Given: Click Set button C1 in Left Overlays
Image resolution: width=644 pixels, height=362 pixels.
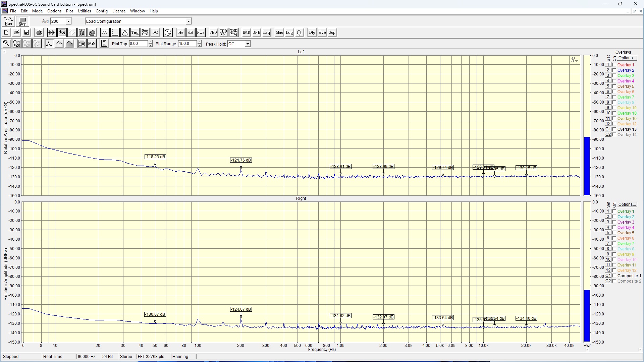Looking at the screenshot, I should point(608,129).
